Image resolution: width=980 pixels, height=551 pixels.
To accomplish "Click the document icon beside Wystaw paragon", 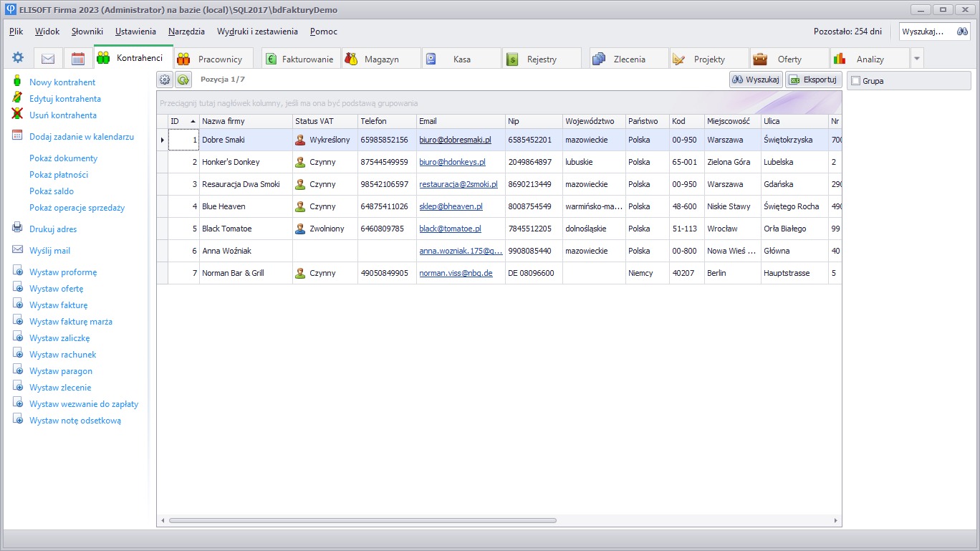I will pyautogui.click(x=17, y=370).
